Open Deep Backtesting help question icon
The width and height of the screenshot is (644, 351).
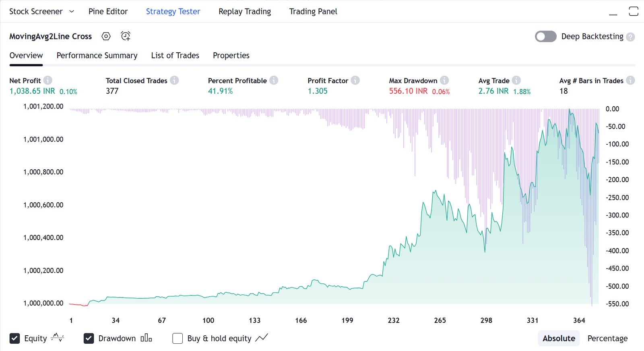631,37
